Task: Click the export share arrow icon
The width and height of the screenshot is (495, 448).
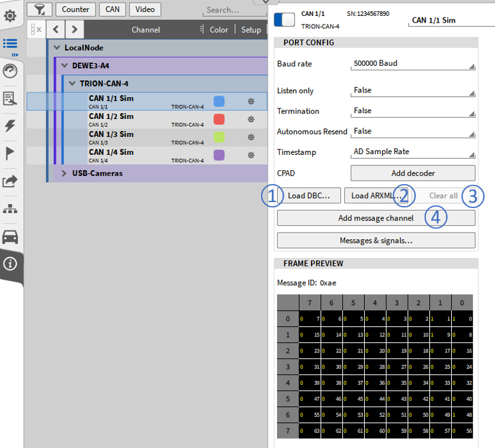Action: pyautogui.click(x=10, y=181)
